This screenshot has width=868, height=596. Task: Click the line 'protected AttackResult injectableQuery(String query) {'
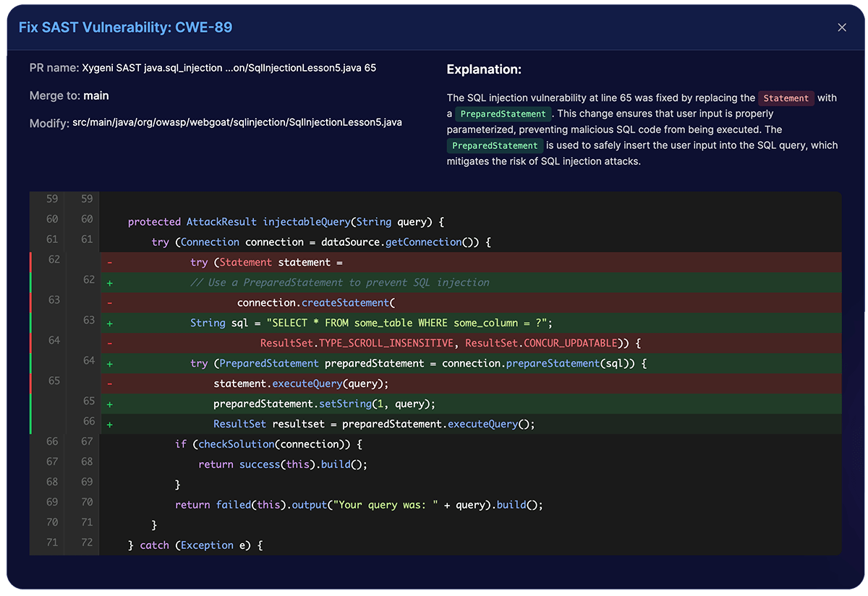(286, 222)
